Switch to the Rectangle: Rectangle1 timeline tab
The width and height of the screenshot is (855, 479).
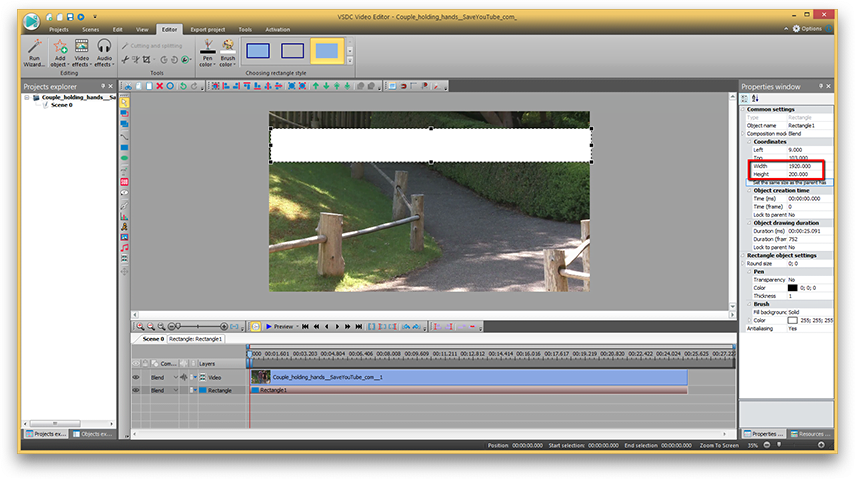195,339
